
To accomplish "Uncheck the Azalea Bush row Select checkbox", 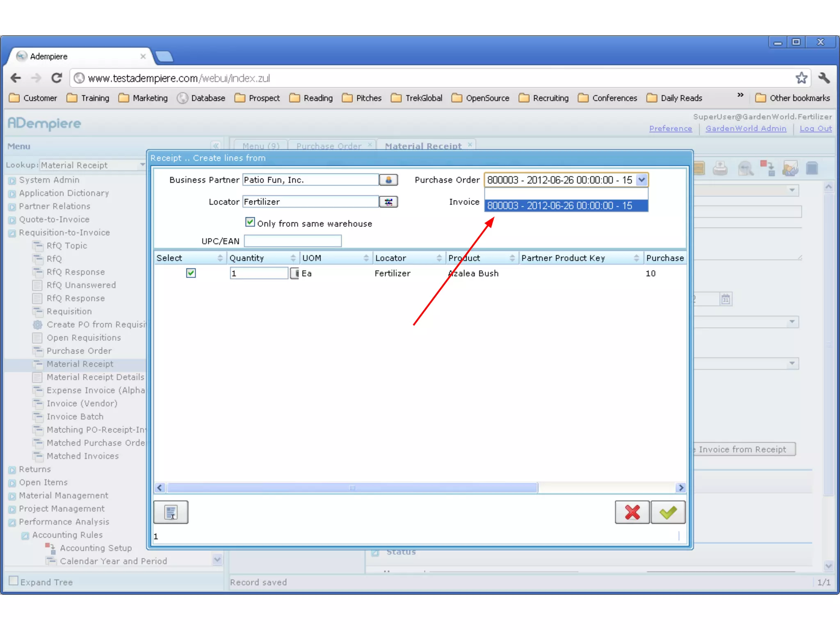I will coord(191,273).
